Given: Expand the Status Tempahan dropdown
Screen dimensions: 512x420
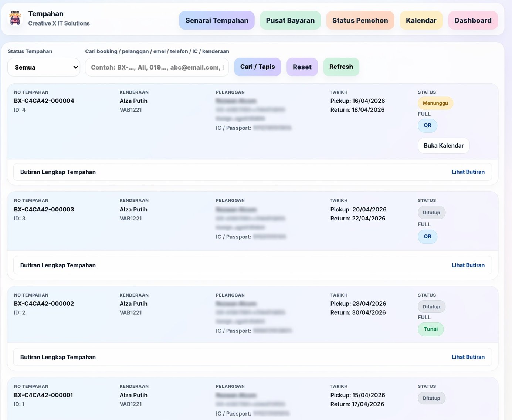Looking at the screenshot, I should tap(44, 67).
